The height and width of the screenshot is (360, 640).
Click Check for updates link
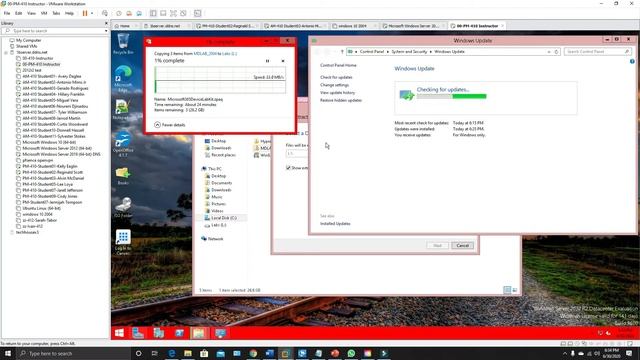(x=336, y=77)
